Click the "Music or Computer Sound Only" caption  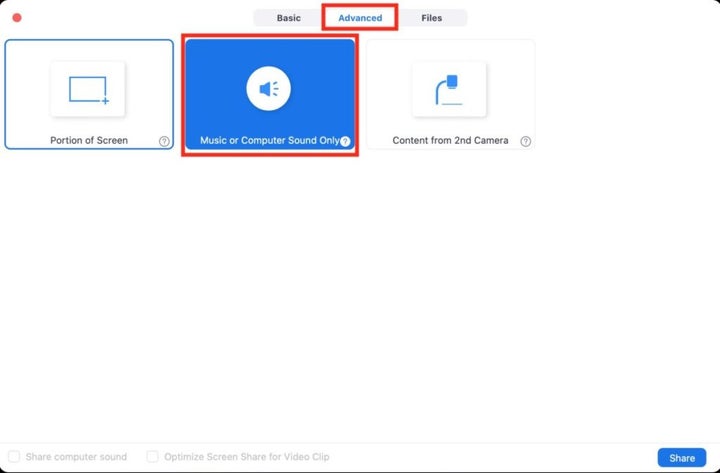point(268,141)
